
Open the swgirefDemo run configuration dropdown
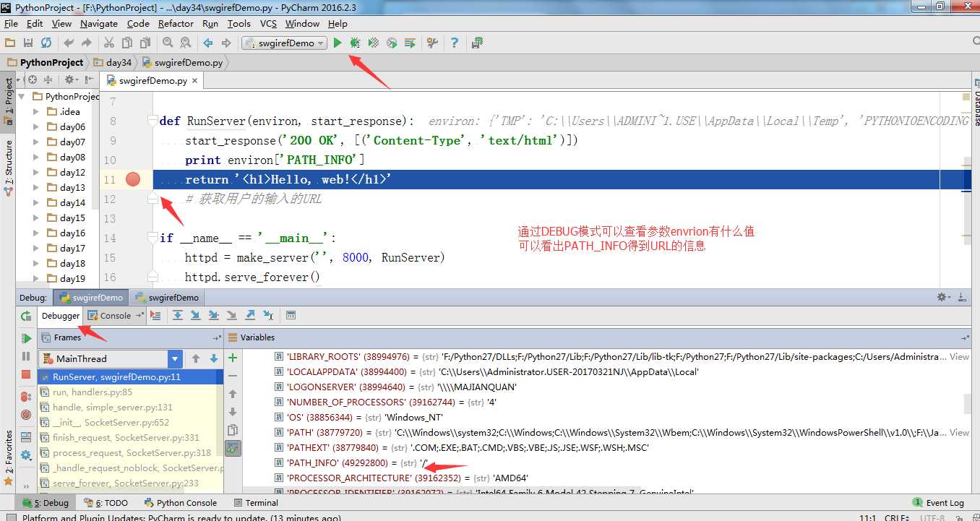tap(284, 43)
